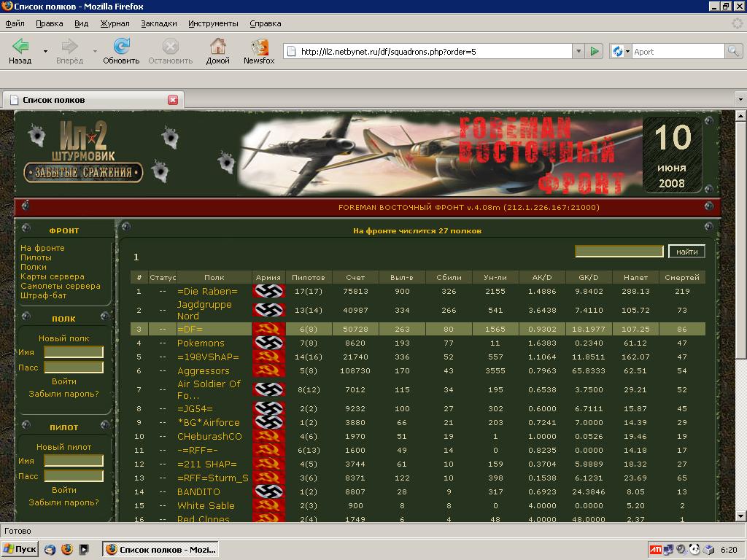Open the Правка menu
Image resolution: width=747 pixels, height=560 pixels.
coord(50,23)
